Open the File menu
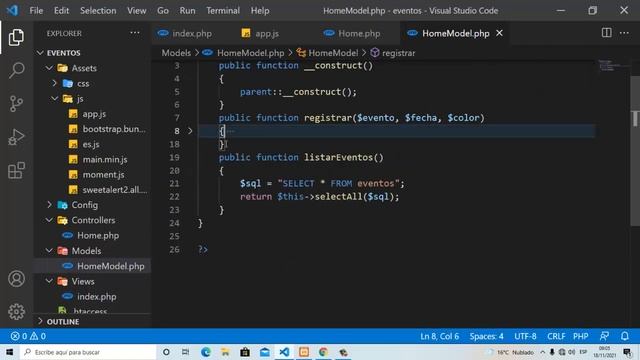Image resolution: width=640 pixels, height=360 pixels. [36, 11]
